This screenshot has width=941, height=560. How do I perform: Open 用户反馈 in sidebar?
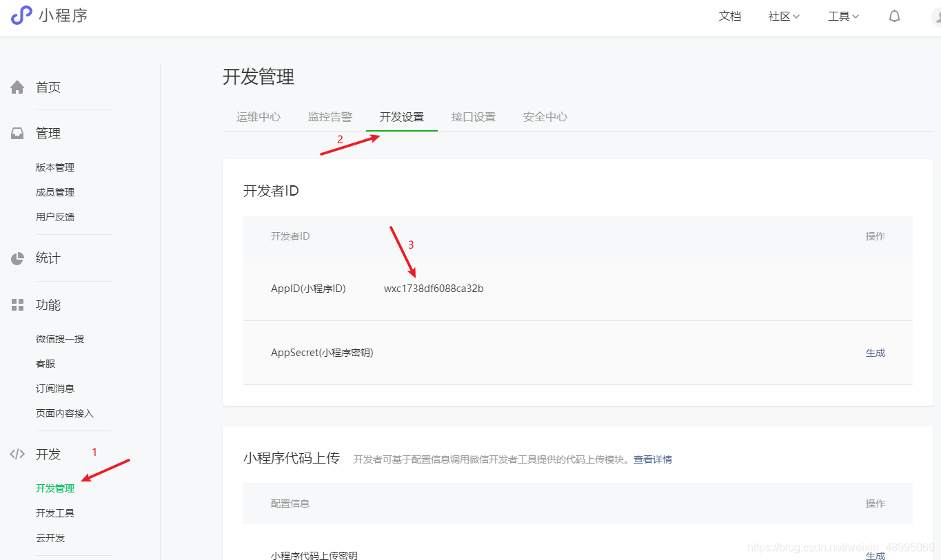pyautogui.click(x=55, y=217)
